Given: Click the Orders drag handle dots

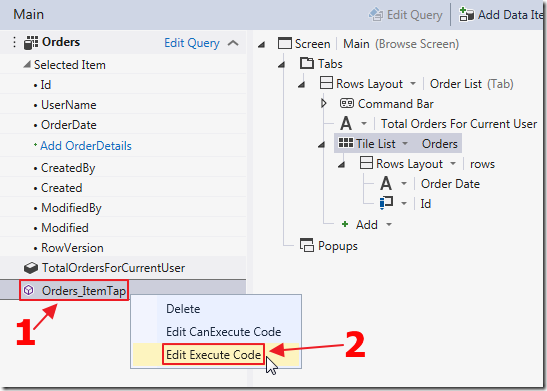Looking at the screenshot, I should (14, 42).
